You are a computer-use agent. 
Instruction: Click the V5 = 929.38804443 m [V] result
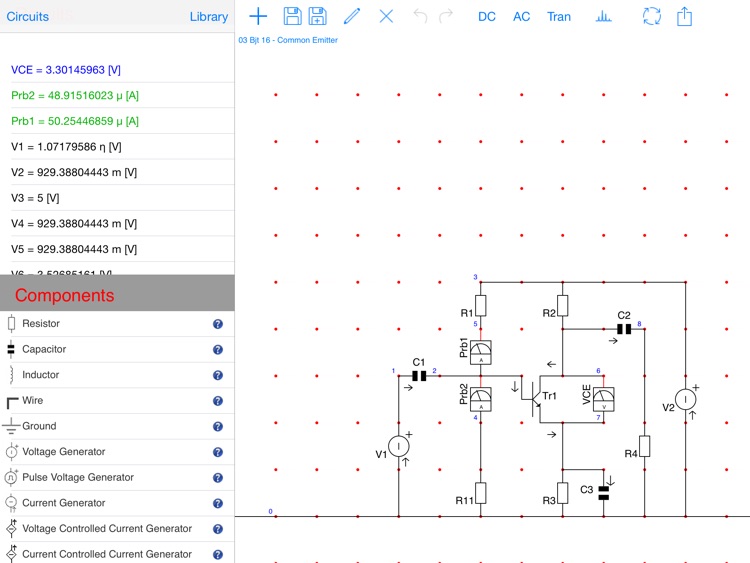click(117, 249)
